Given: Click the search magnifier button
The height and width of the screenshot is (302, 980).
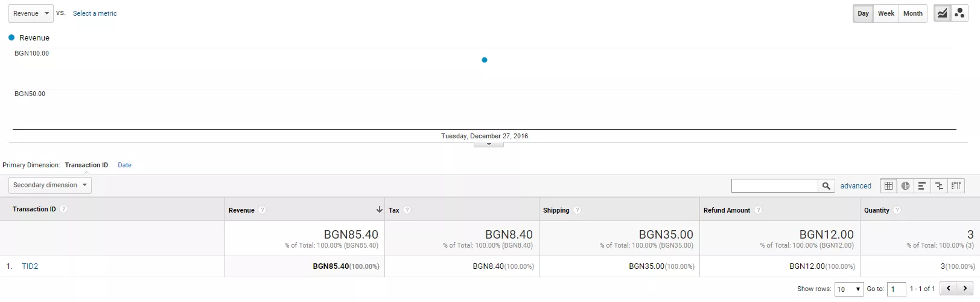Looking at the screenshot, I should [x=826, y=186].
